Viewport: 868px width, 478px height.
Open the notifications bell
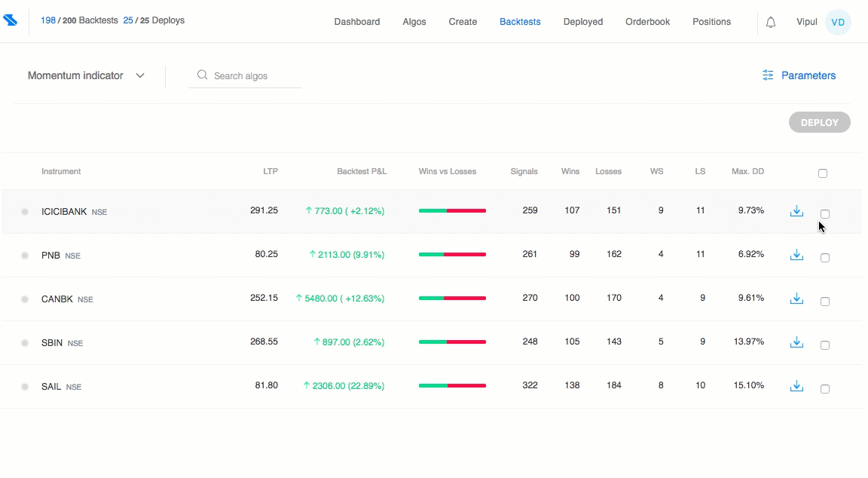(771, 22)
